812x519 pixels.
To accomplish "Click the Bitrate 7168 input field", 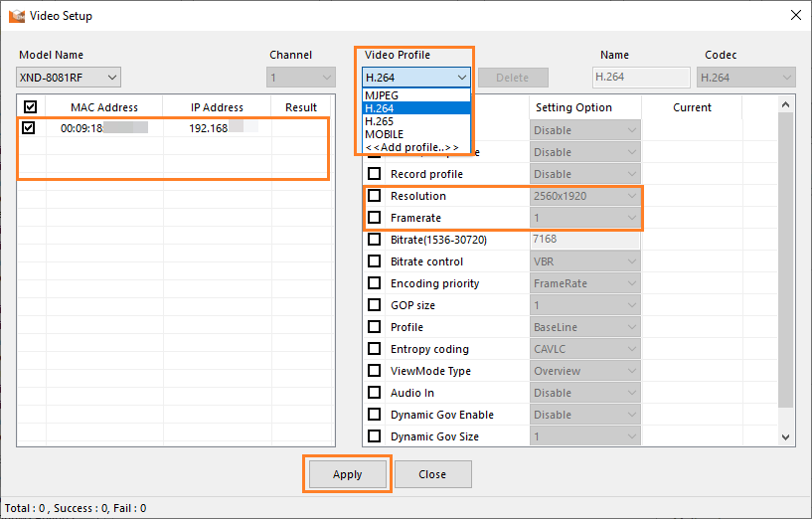I will point(585,240).
